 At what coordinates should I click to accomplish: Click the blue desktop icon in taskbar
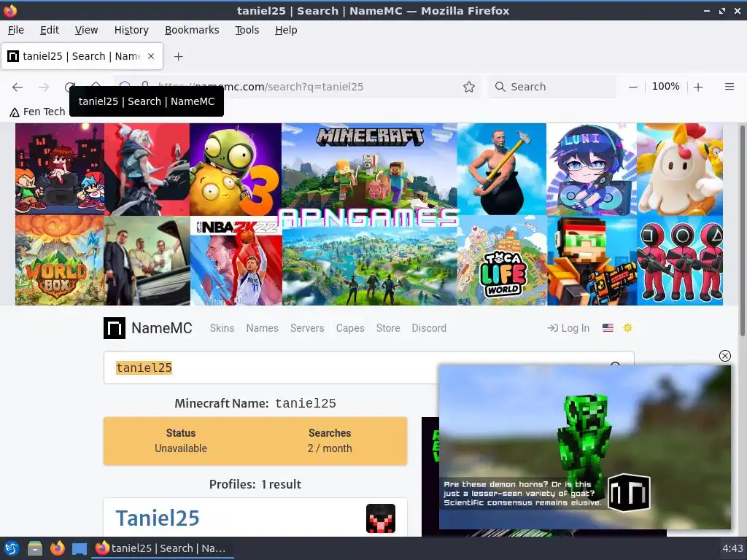point(80,548)
